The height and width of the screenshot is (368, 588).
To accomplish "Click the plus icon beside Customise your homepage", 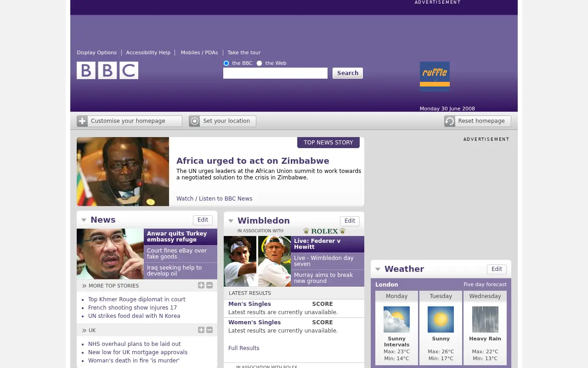I will (x=82, y=121).
